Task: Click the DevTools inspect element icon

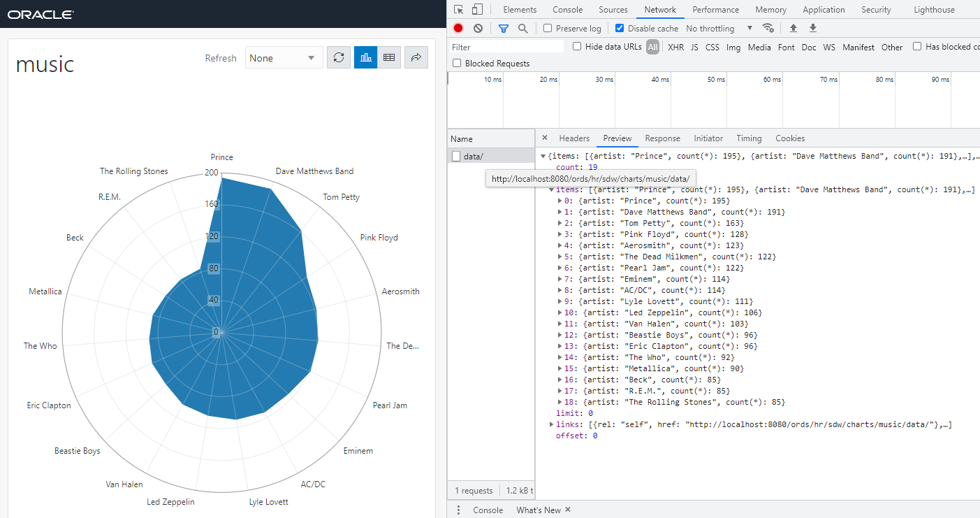Action: click(x=458, y=10)
